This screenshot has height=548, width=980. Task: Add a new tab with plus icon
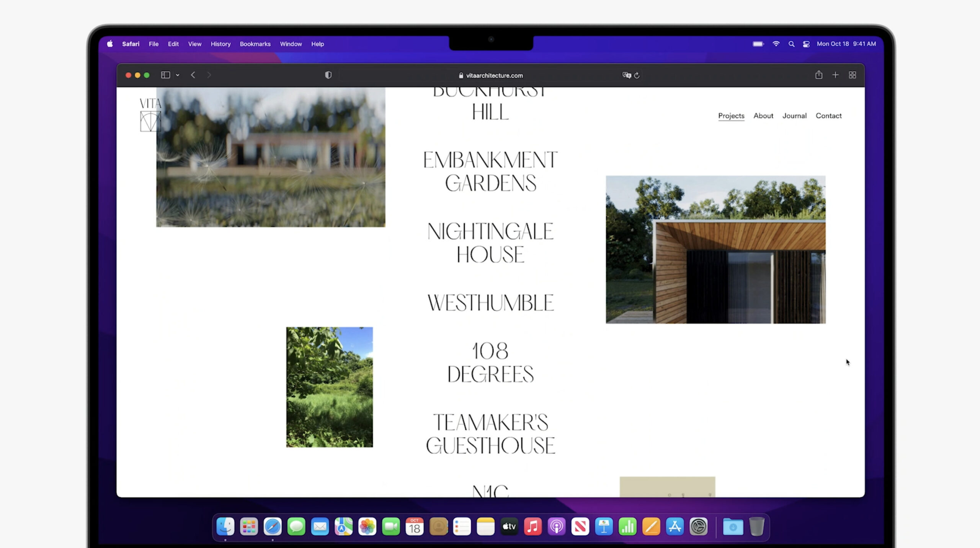pyautogui.click(x=835, y=75)
